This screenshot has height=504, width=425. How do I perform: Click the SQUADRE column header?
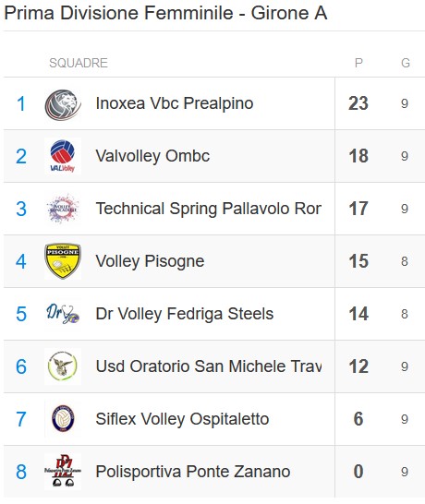(79, 63)
